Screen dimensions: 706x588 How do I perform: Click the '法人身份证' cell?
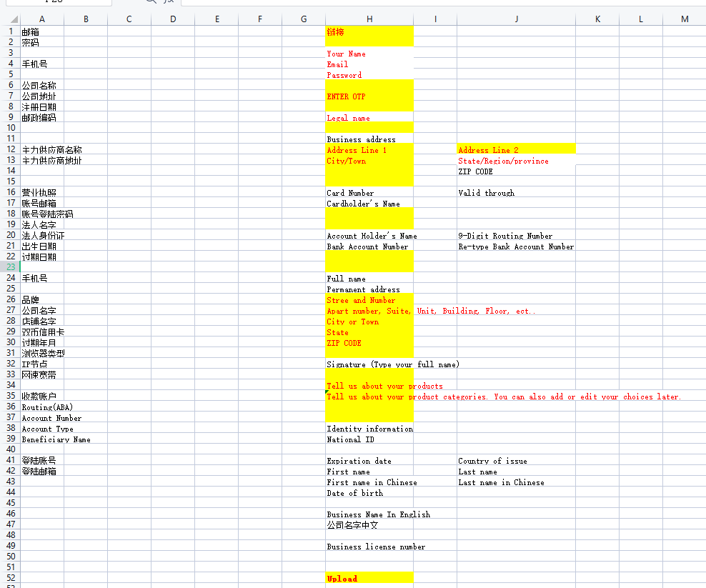[42, 235]
